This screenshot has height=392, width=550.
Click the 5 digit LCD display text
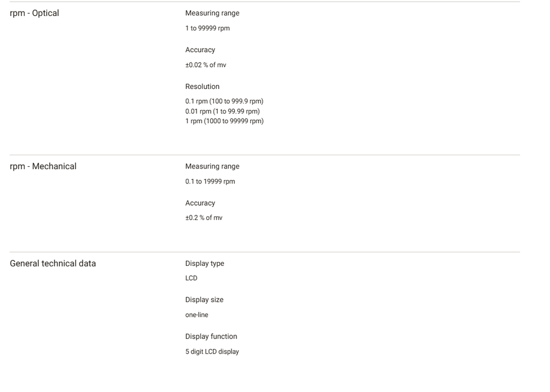click(212, 352)
